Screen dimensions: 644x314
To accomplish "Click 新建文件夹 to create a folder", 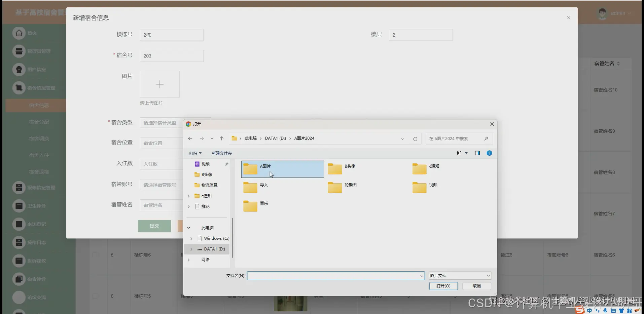I will (x=221, y=153).
